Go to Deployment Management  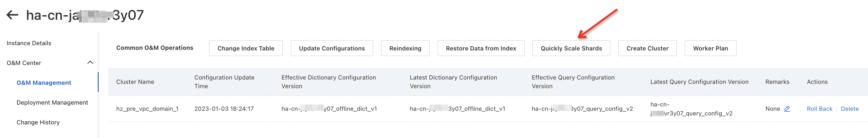coord(52,103)
